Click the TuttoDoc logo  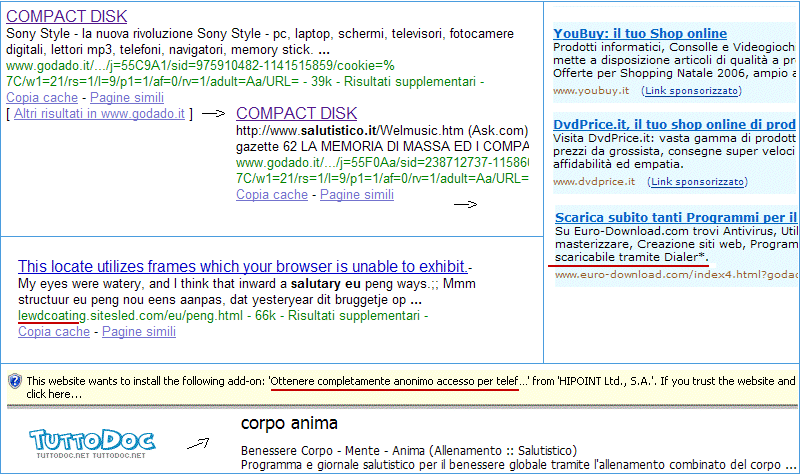pyautogui.click(x=92, y=443)
